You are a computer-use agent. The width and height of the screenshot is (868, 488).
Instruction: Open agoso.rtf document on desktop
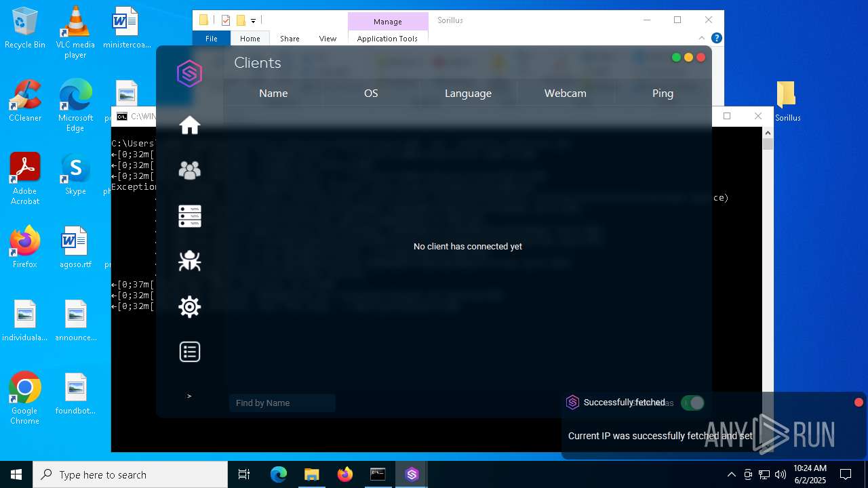click(x=75, y=247)
